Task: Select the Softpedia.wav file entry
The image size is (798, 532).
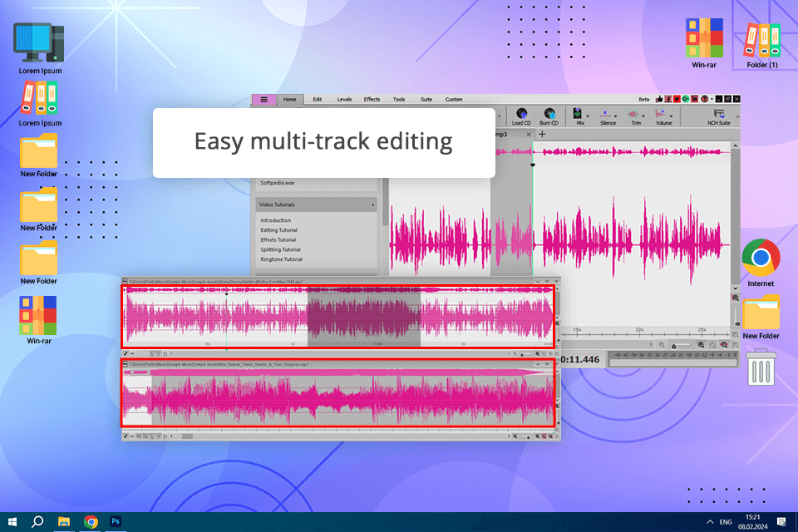Action: (x=278, y=183)
